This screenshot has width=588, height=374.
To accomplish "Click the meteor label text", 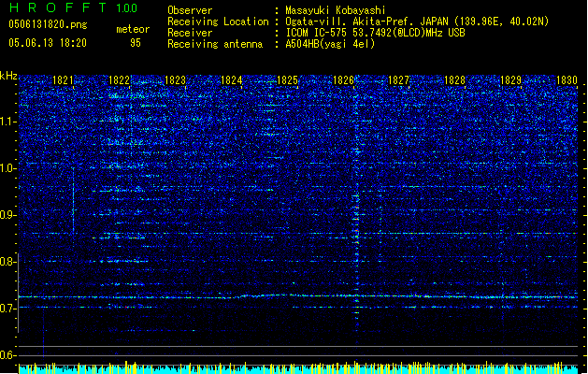I will point(133,29).
